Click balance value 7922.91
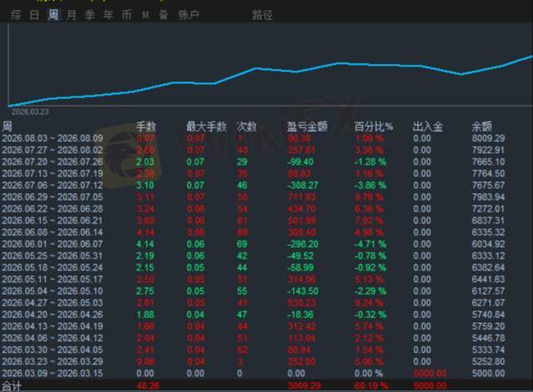Screen dimensions: 533x392 (x=489, y=150)
